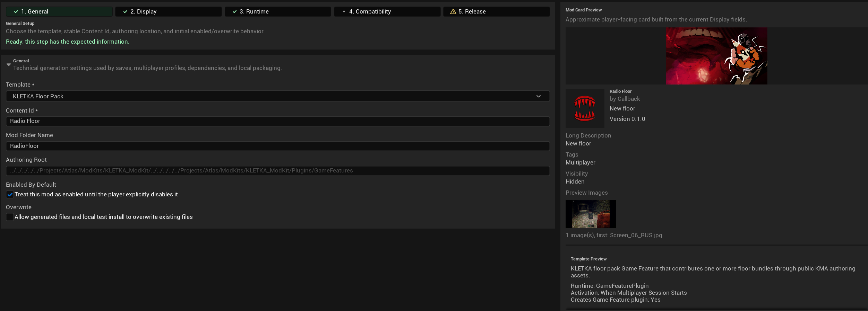This screenshot has height=311, width=868.
Task: Go to the 3. Runtime step tab
Action: [278, 11]
